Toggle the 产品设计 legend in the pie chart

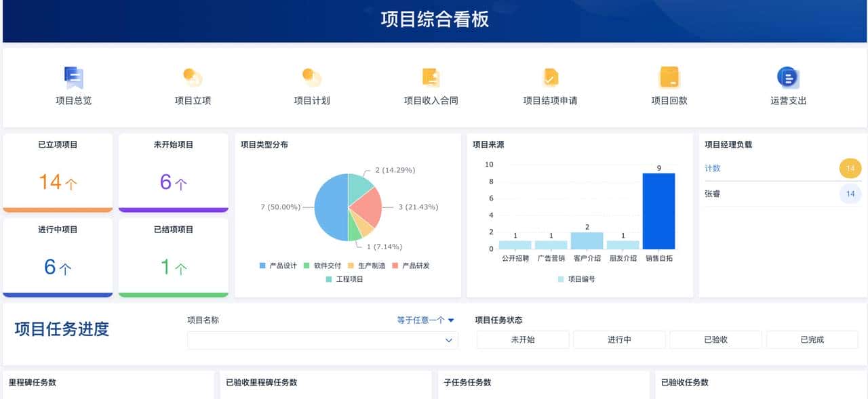[273, 266]
